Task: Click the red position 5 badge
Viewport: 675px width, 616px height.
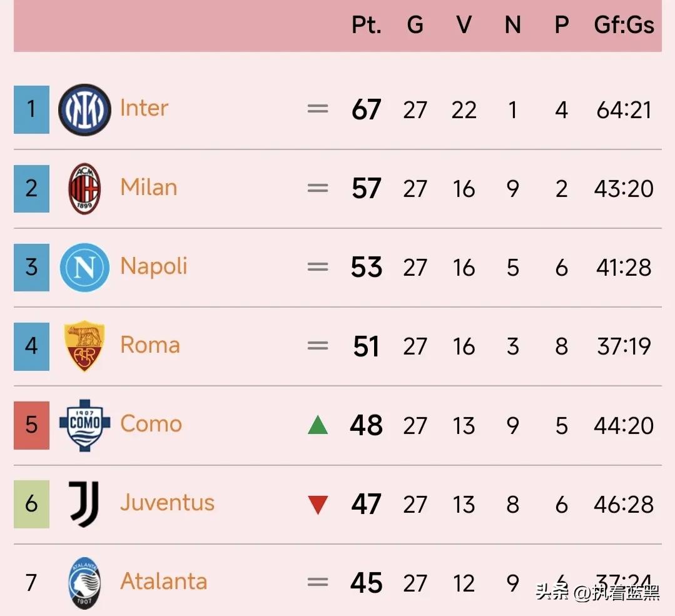Action: point(31,425)
